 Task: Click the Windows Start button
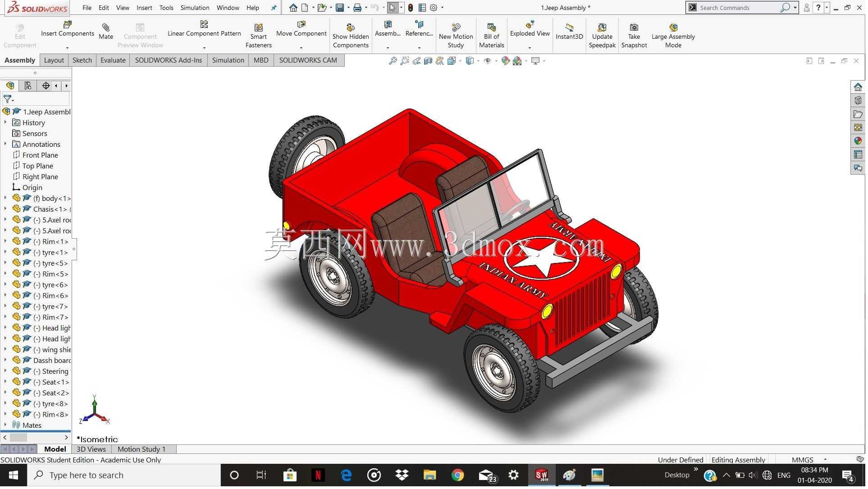click(14, 475)
